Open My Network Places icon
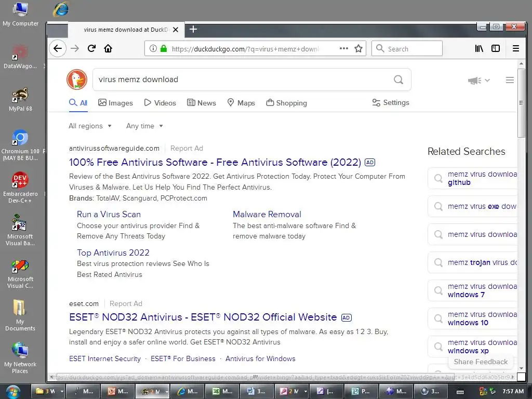 (x=20, y=358)
